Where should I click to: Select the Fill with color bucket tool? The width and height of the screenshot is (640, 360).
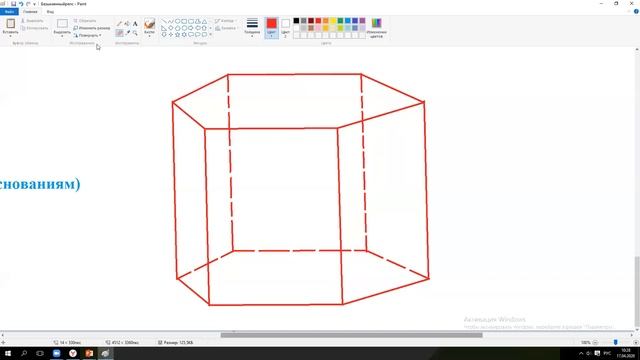click(x=127, y=24)
